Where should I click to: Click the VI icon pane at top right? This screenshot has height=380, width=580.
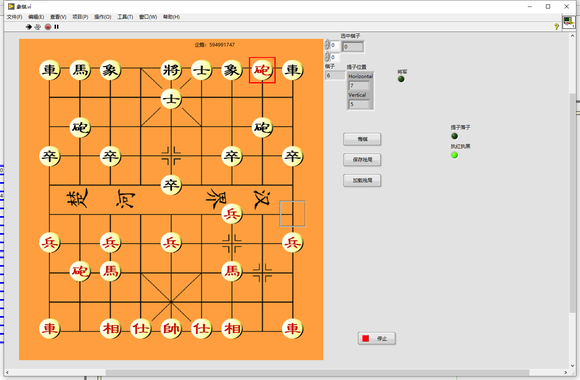coord(568,22)
